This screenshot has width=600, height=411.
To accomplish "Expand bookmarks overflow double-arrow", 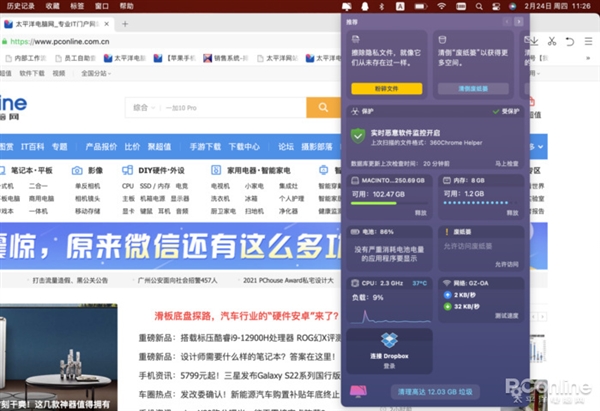I will point(588,58).
